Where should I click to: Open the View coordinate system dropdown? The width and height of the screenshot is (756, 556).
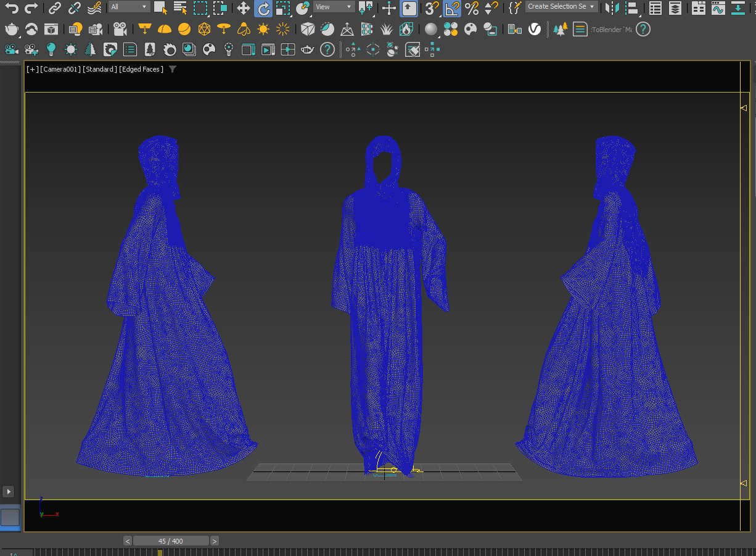334,7
